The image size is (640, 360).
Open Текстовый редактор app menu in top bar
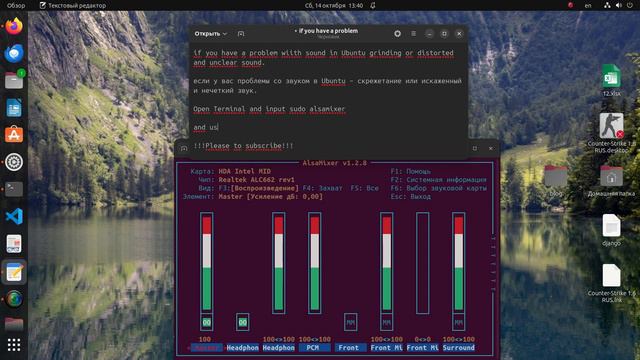[x=73, y=5]
